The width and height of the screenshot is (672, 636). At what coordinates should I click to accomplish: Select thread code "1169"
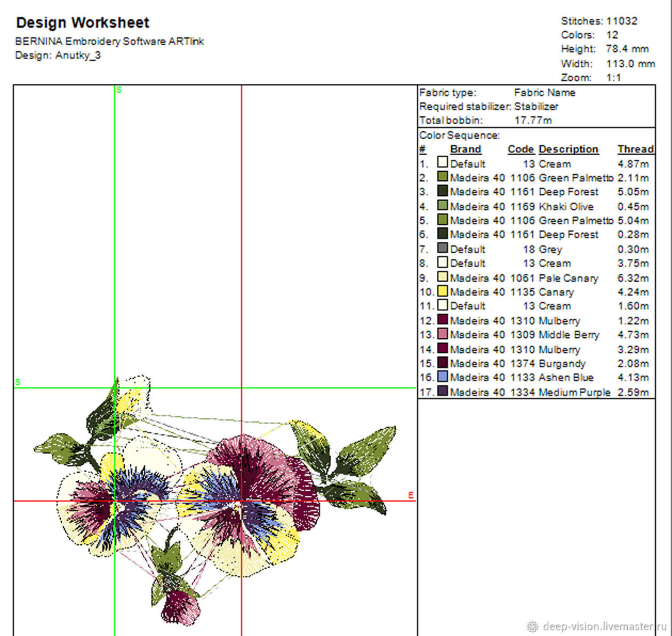pyautogui.click(x=522, y=206)
